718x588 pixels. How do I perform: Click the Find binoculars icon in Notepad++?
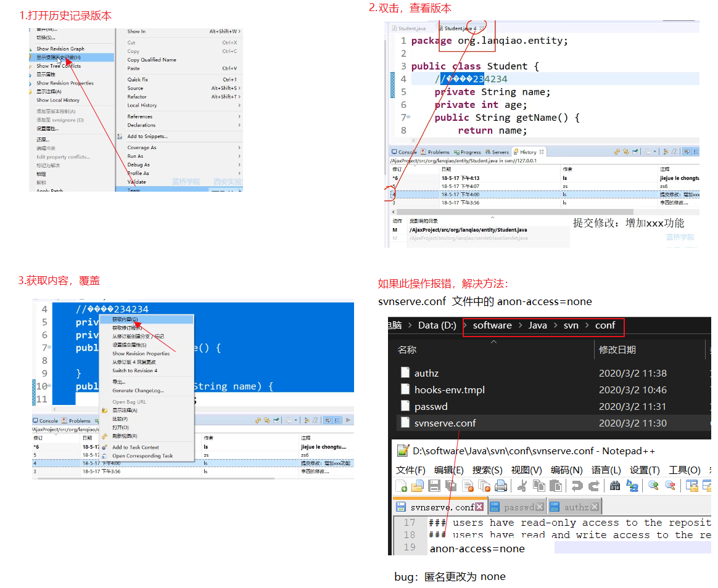click(x=614, y=486)
